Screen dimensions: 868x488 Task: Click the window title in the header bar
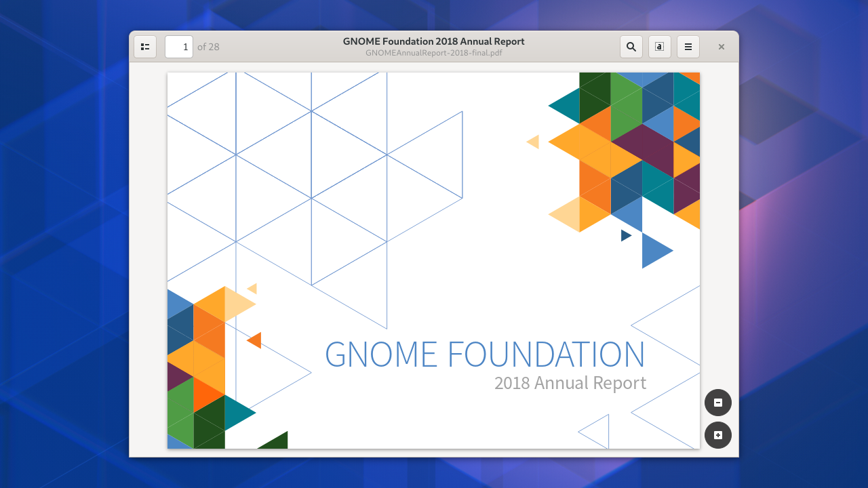[x=434, y=41]
